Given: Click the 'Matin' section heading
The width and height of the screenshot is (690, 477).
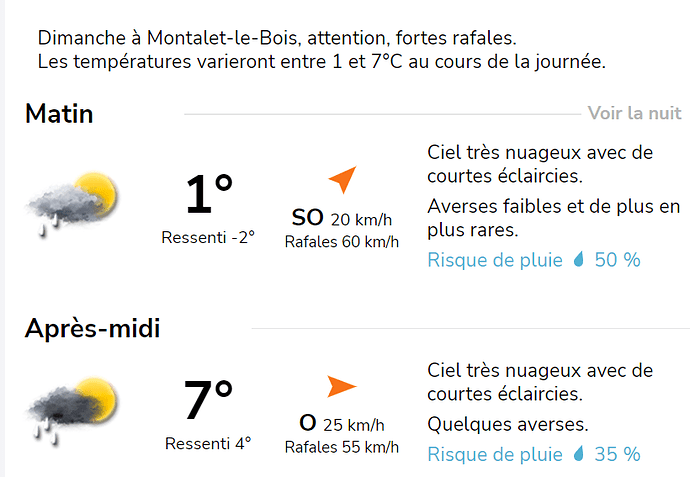Looking at the screenshot, I should 59,114.
